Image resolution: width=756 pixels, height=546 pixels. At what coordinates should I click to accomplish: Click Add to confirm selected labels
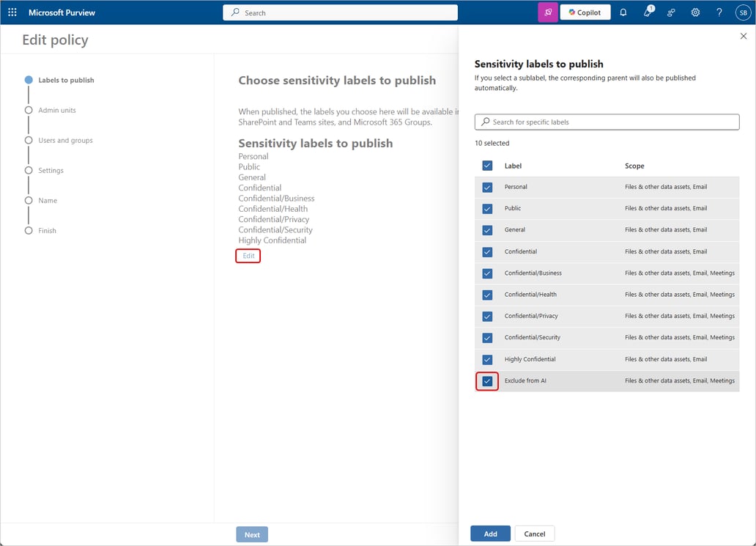[490, 533]
